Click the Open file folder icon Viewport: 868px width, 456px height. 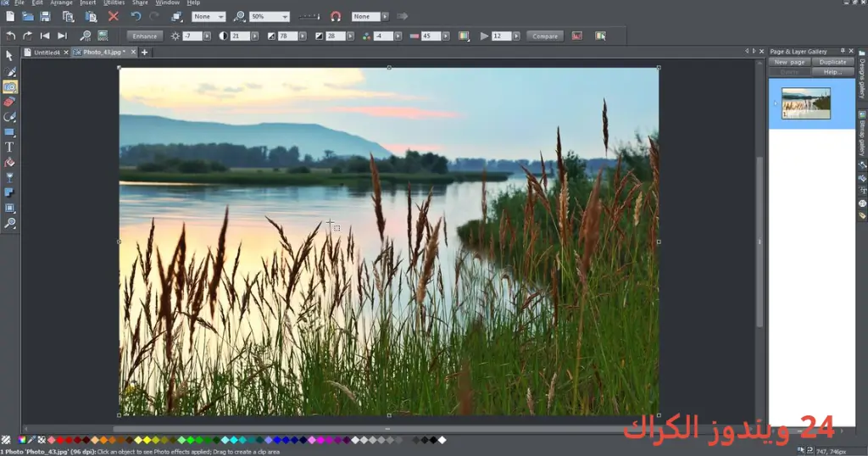(x=28, y=17)
